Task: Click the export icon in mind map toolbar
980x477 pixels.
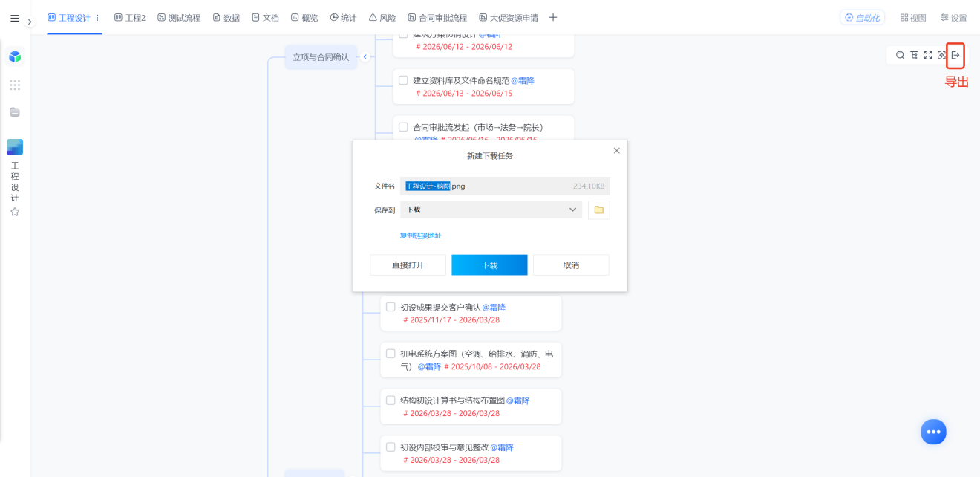Action: point(955,55)
